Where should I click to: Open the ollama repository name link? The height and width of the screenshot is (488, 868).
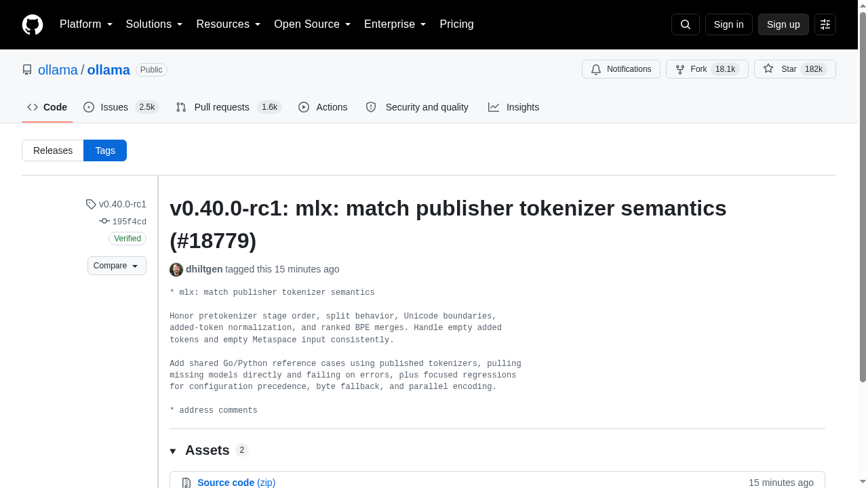click(x=108, y=70)
